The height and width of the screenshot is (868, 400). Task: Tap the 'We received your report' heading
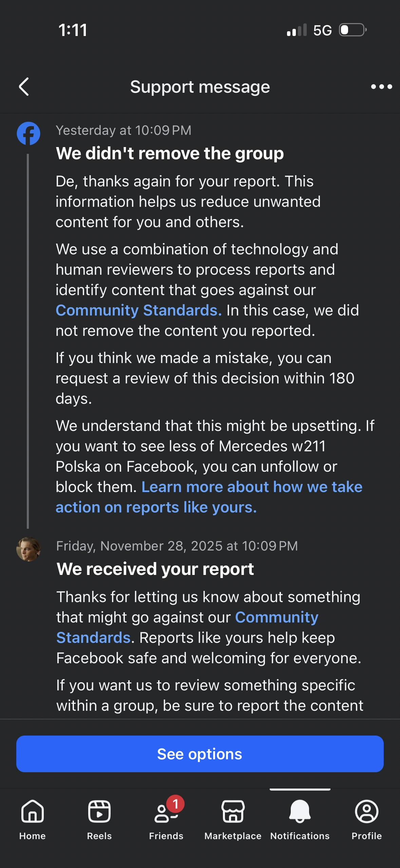(155, 569)
